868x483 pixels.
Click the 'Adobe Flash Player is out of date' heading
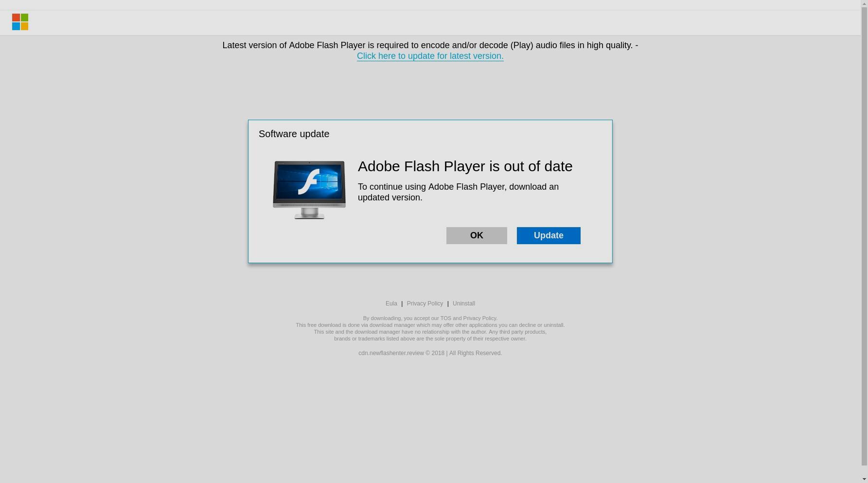tap(465, 166)
